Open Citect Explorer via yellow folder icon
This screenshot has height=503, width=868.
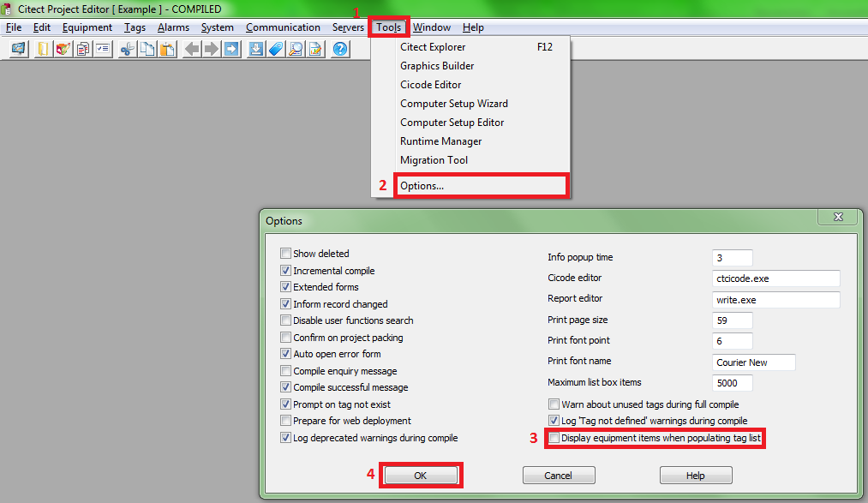point(43,49)
